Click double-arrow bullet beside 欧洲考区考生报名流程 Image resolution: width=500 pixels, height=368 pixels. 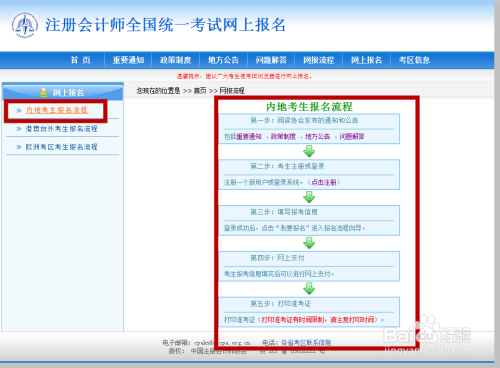[19, 147]
